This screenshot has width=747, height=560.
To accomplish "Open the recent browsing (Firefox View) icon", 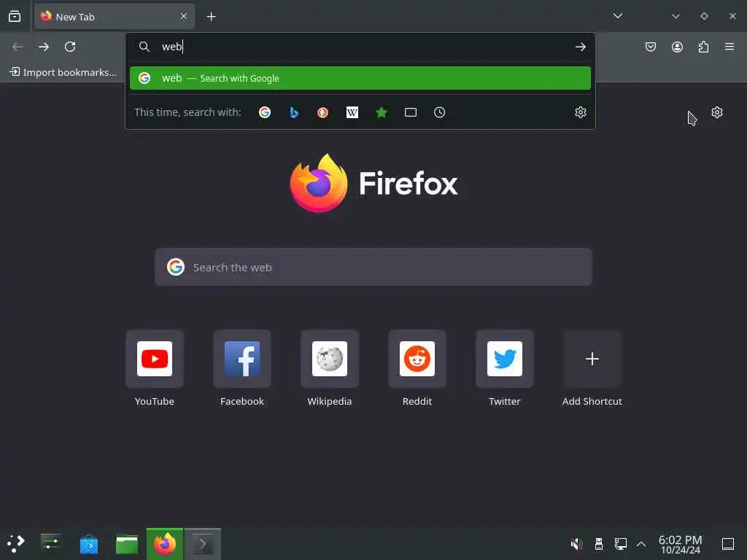I will click(15, 16).
